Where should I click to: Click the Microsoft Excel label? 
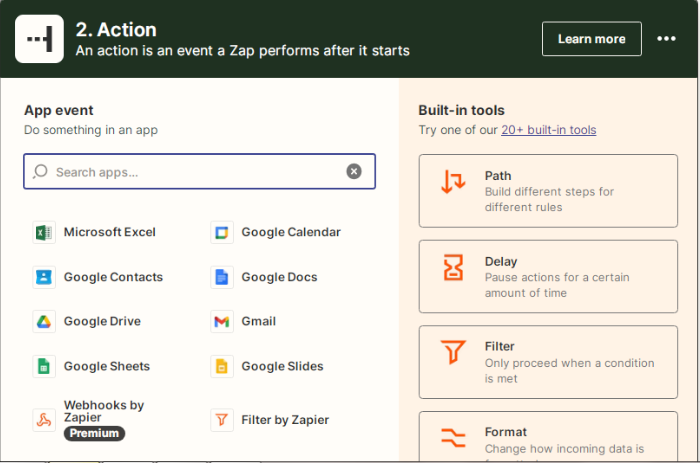tap(110, 232)
